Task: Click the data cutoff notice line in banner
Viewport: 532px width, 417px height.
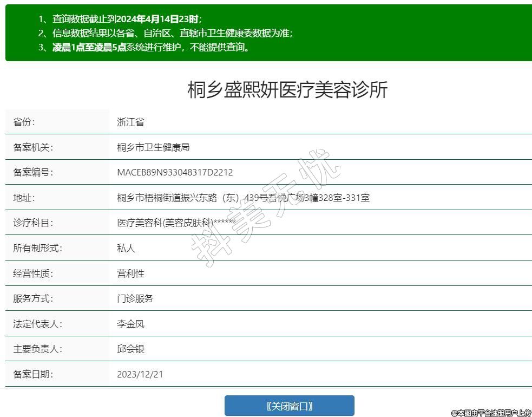Action: pyautogui.click(x=120, y=18)
